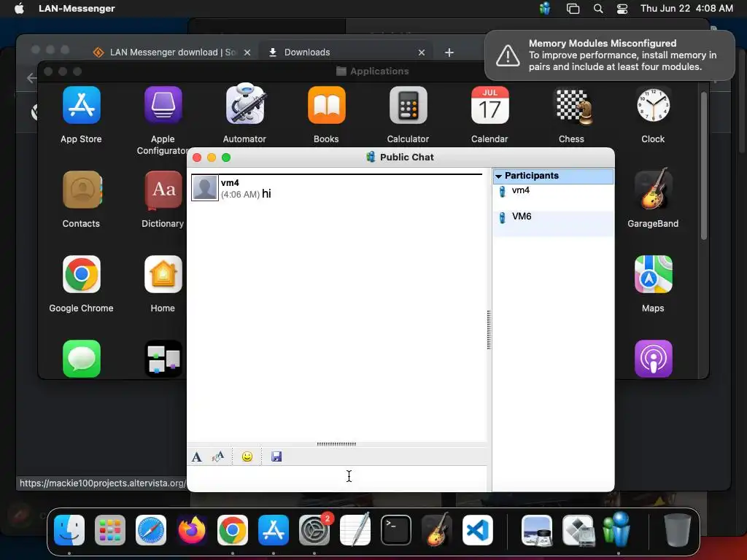Image resolution: width=747 pixels, height=560 pixels.
Task: Open the font color picker in chat toolbar
Action: (x=217, y=457)
